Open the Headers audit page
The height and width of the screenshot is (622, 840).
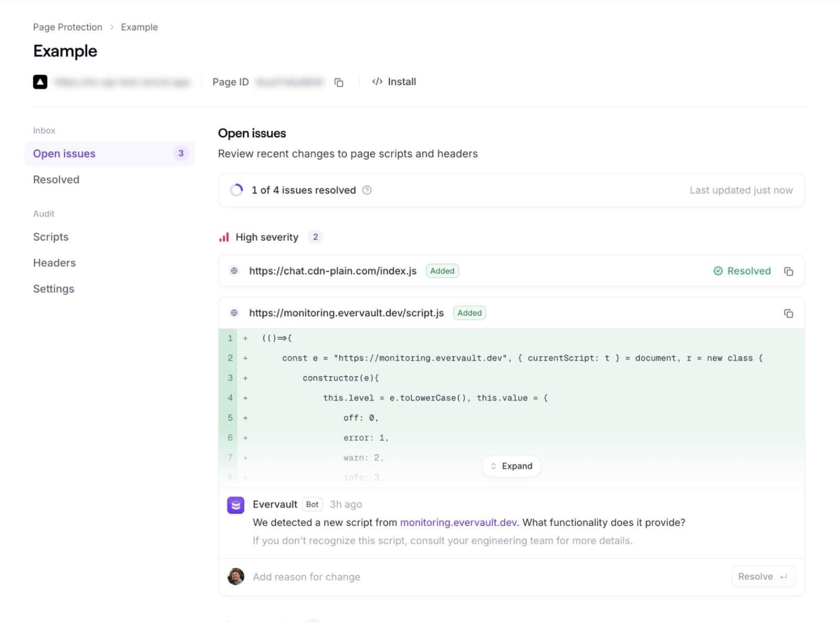point(55,263)
